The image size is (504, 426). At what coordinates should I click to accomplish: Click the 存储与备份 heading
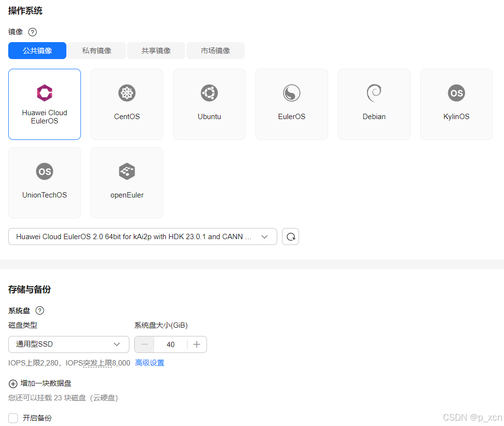(30, 289)
